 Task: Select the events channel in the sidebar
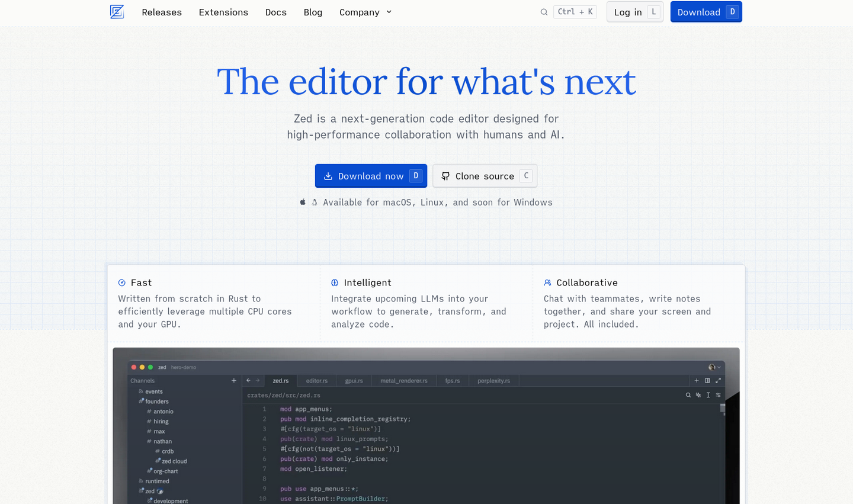153,391
